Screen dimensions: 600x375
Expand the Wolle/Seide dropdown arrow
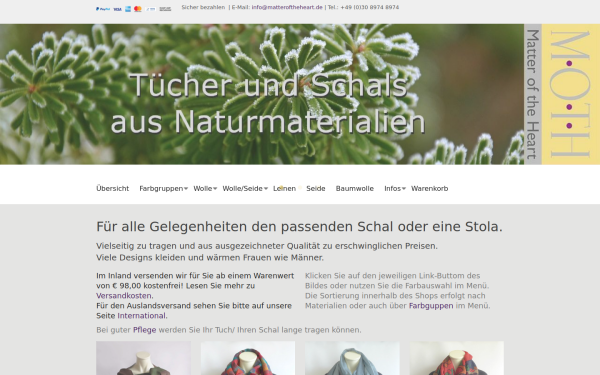pos(266,189)
